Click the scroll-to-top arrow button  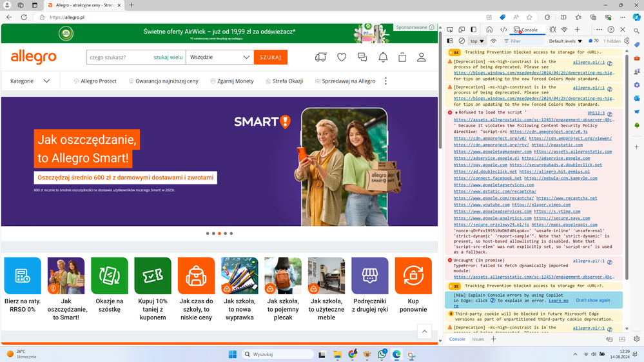tap(424, 331)
